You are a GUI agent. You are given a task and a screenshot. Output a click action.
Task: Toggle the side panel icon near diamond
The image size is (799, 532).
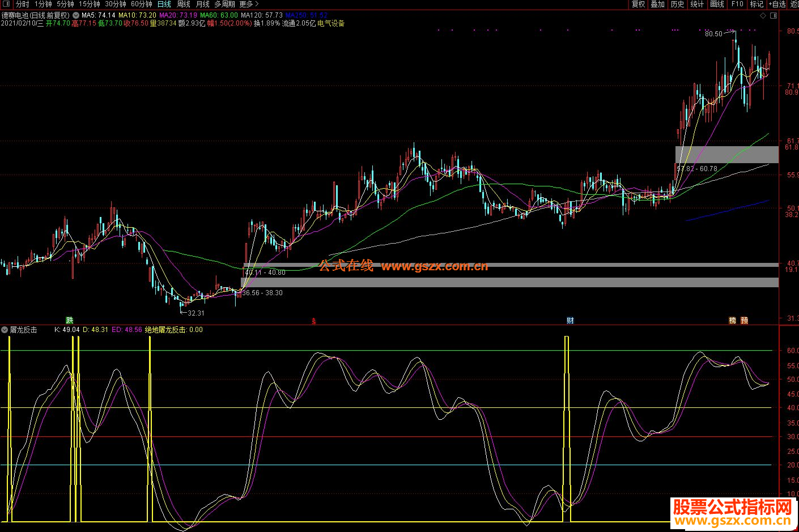pos(773,16)
